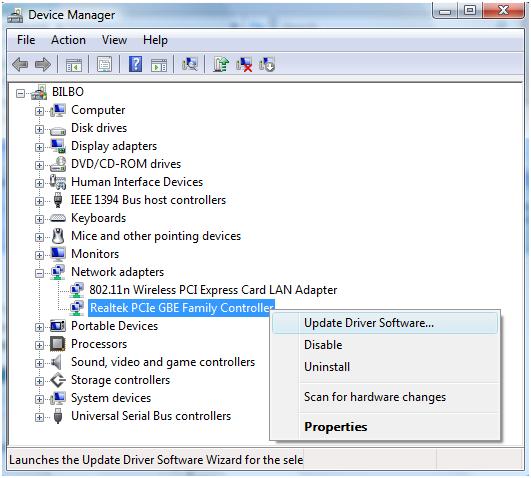Expand the Universal Serial Bus controllers
The height and width of the screenshot is (478, 531).
click(x=39, y=417)
